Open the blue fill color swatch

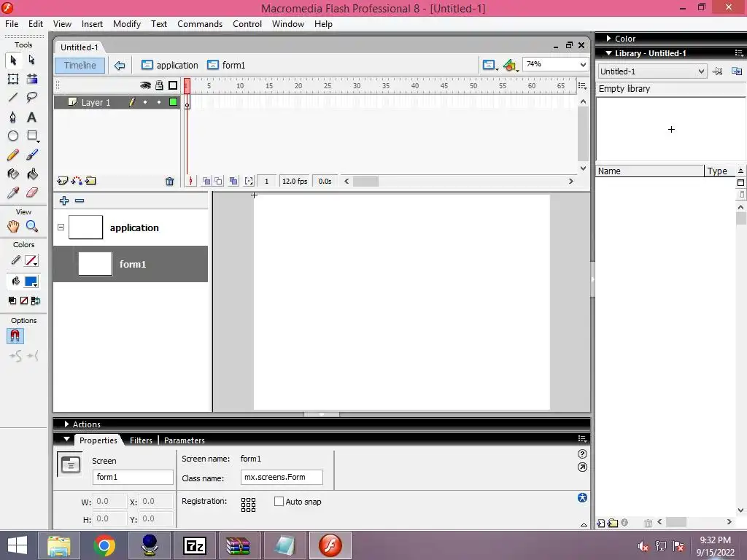click(31, 281)
